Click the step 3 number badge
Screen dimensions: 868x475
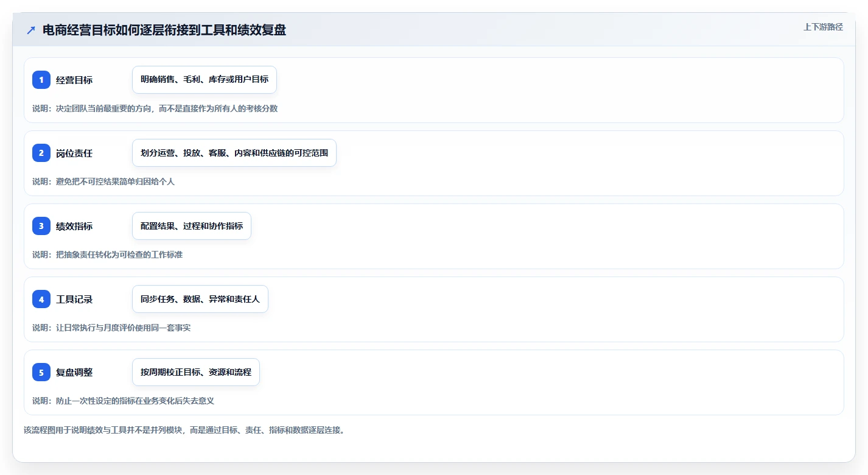click(41, 226)
